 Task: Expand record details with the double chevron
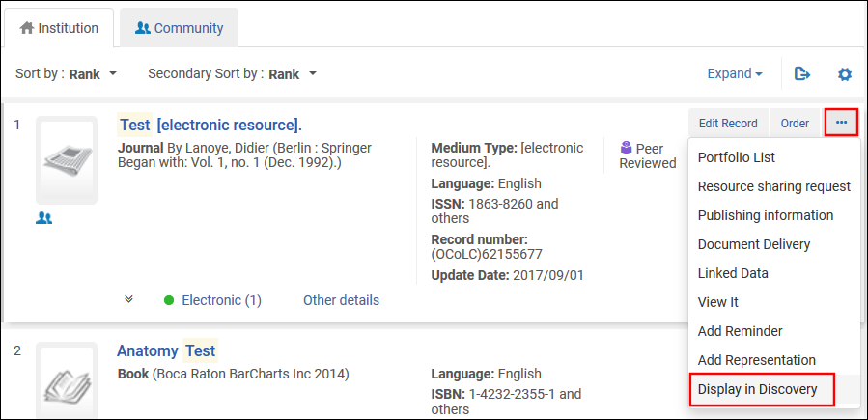(x=129, y=299)
